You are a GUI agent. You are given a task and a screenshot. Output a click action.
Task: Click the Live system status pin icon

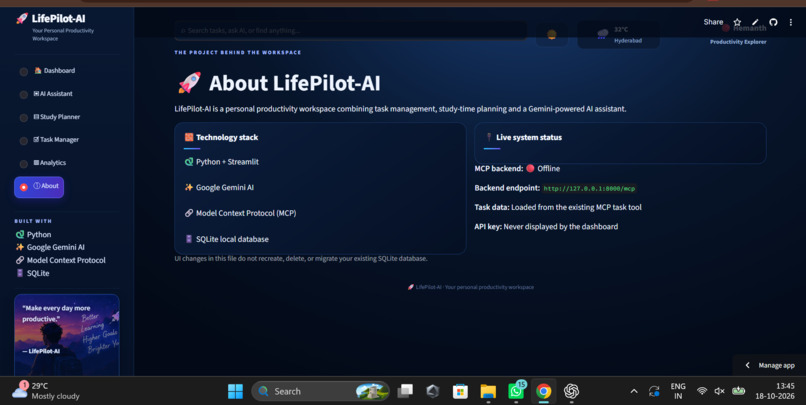click(489, 137)
